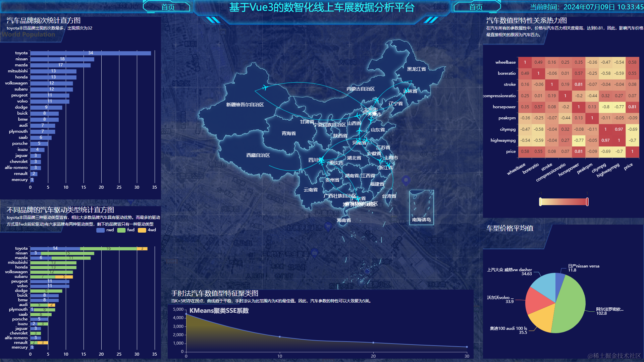Viewport: 644px width, 362px height.
Task: Click the left 首页 tab in header
Action: (x=168, y=7)
